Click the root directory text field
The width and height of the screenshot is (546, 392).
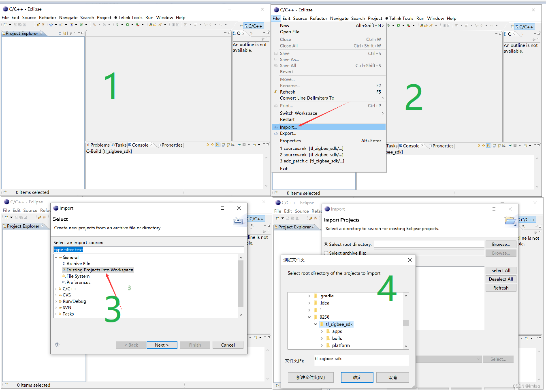(429, 244)
